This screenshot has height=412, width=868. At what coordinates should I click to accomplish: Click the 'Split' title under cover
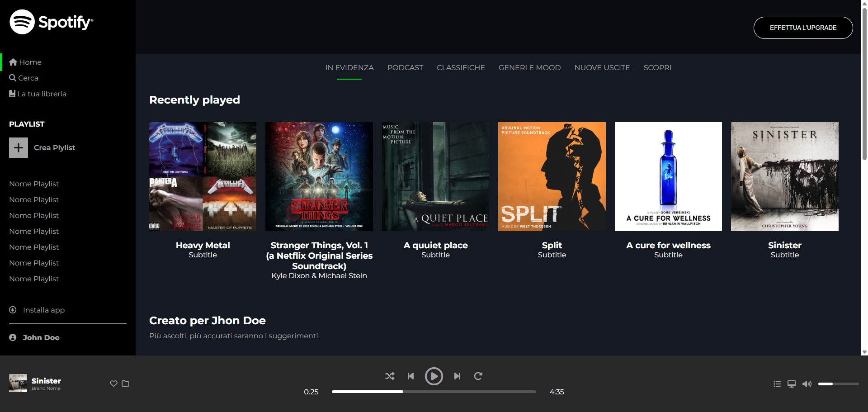pyautogui.click(x=552, y=245)
